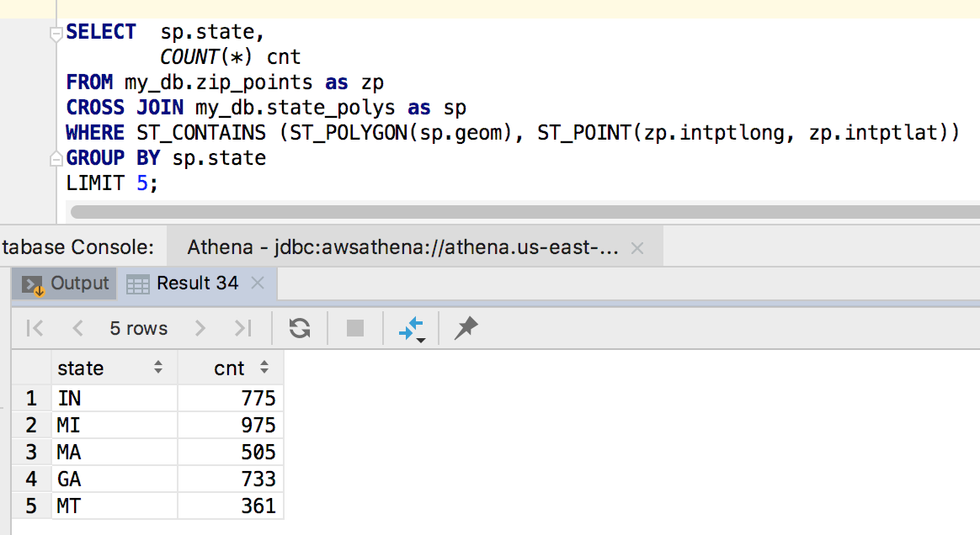The height and width of the screenshot is (535, 980).
Task: Select row number 5 header
Action: [31, 506]
